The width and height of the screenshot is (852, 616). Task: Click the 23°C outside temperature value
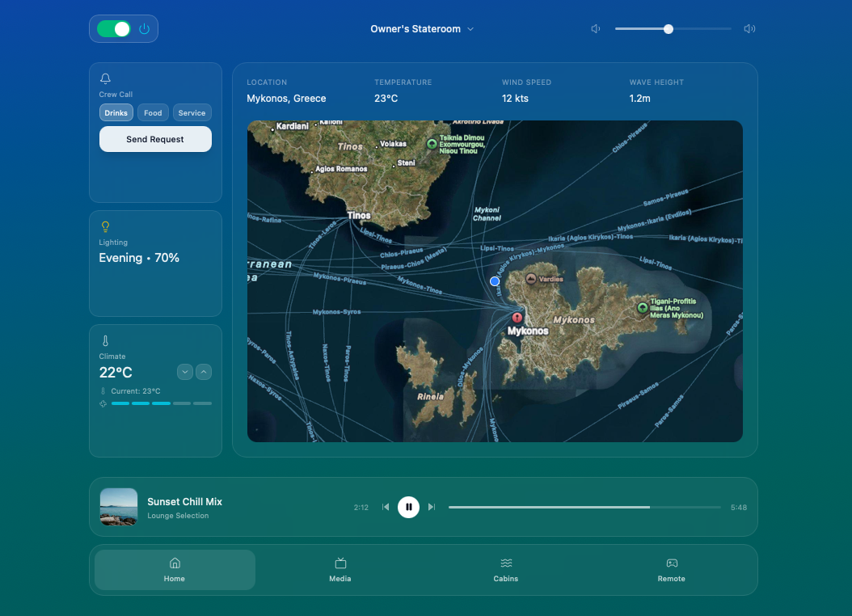click(386, 99)
